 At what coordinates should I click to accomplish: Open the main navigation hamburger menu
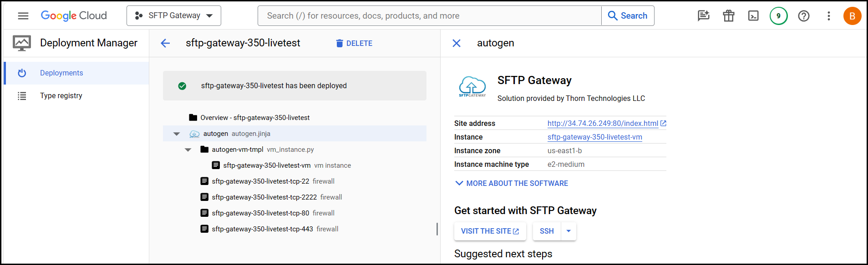[23, 16]
